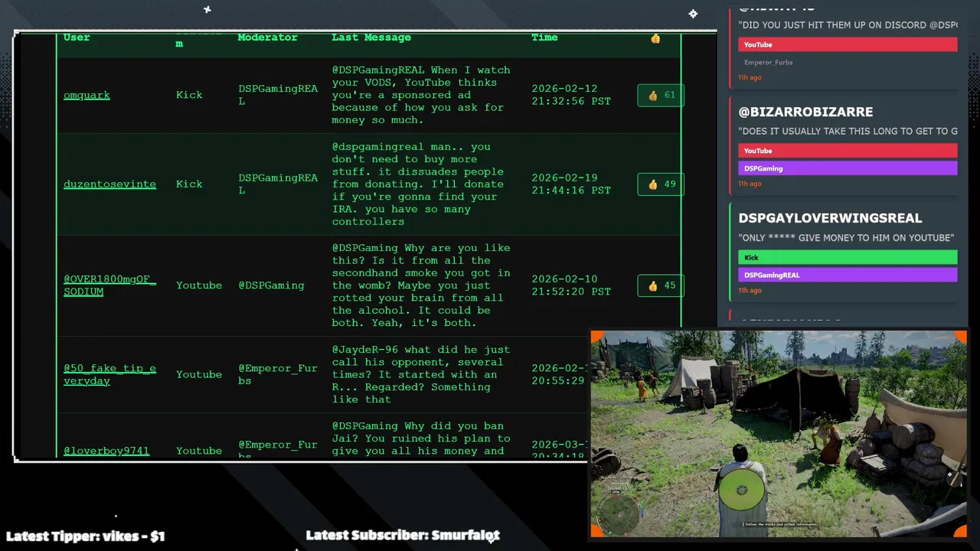Sort by the Time column header
The width and height of the screenshot is (980, 551).
(544, 37)
